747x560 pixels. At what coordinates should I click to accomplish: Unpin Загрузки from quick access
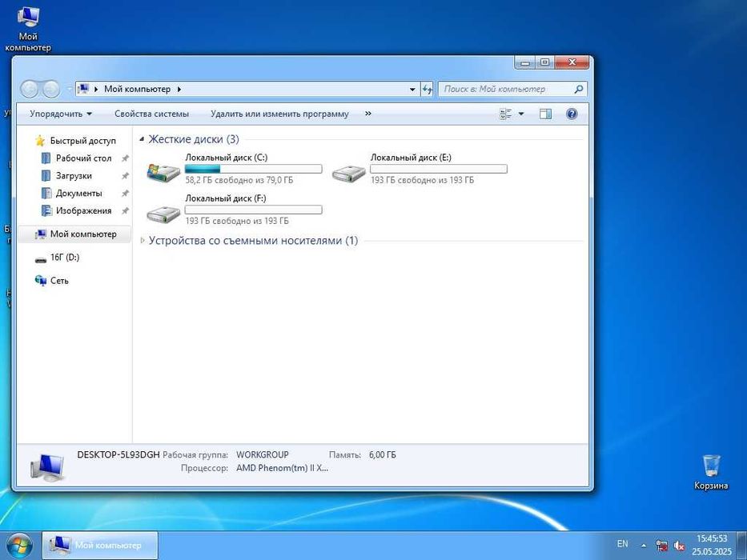click(125, 176)
